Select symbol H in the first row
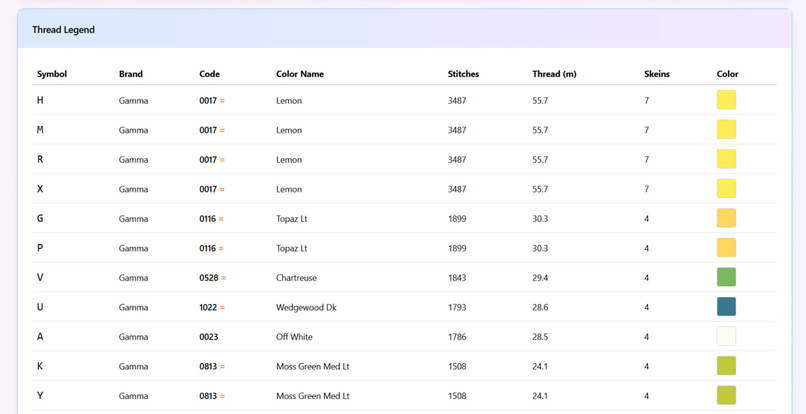The image size is (806, 414). (40, 100)
